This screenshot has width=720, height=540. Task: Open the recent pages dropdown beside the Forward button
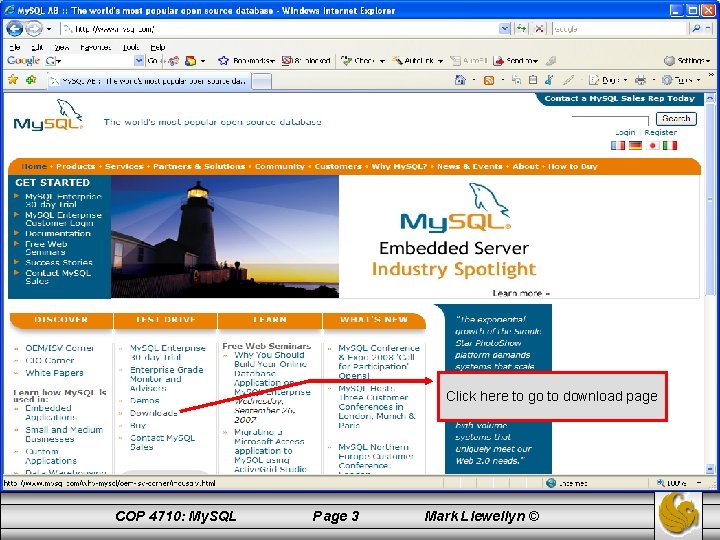49,29
